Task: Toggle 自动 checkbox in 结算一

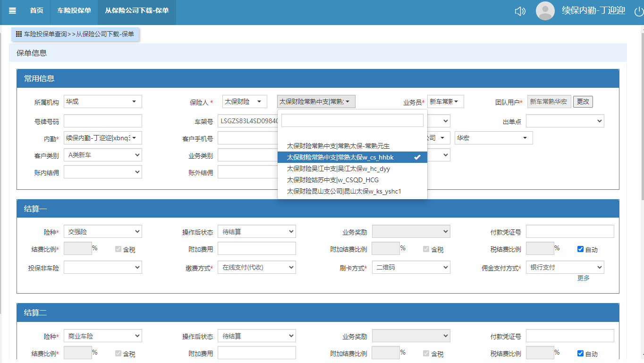Action: click(581, 249)
